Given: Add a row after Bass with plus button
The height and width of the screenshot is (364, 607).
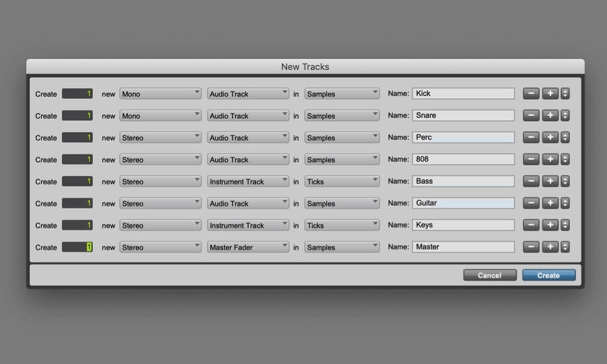Looking at the screenshot, I should [550, 181].
